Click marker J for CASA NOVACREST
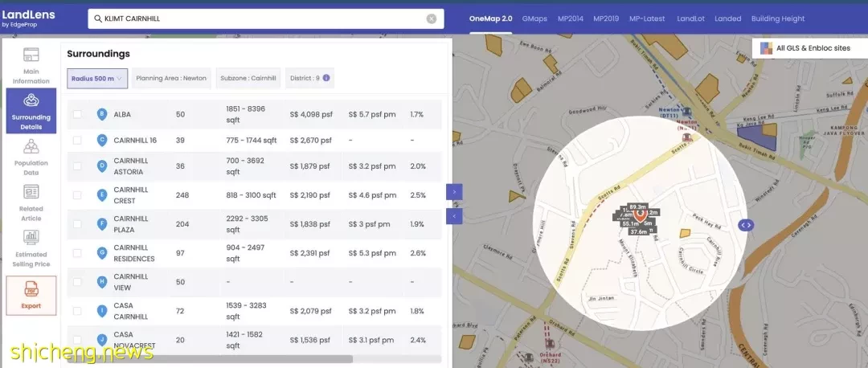Viewport: 868px width, 368px height. pyautogui.click(x=102, y=340)
